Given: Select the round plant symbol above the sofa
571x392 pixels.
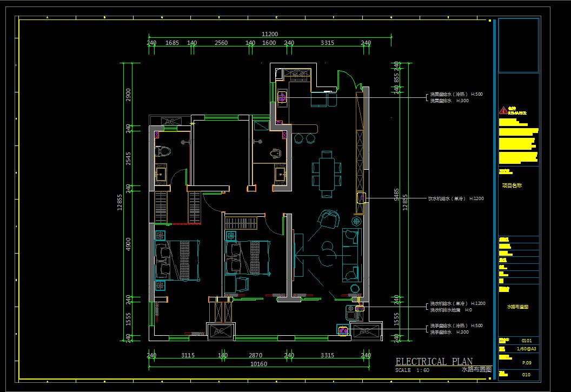Looking at the screenshot, I should click(356, 221).
